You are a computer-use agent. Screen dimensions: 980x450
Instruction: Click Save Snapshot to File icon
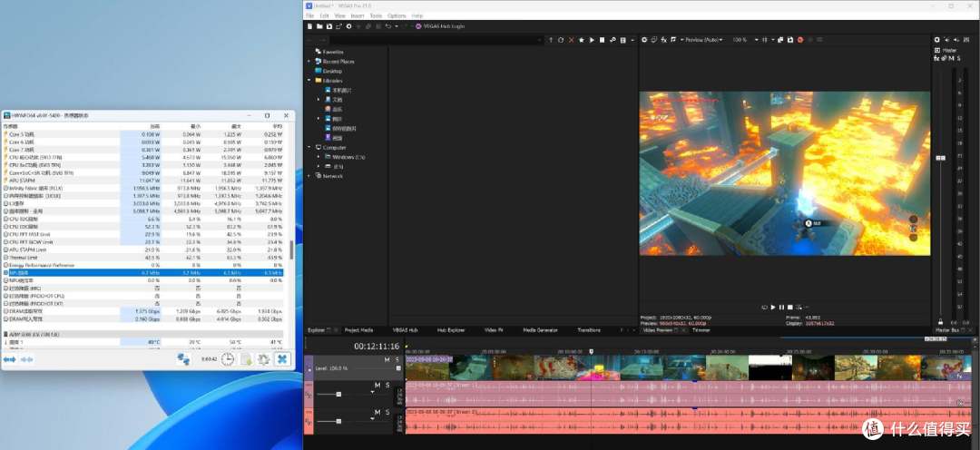click(790, 40)
